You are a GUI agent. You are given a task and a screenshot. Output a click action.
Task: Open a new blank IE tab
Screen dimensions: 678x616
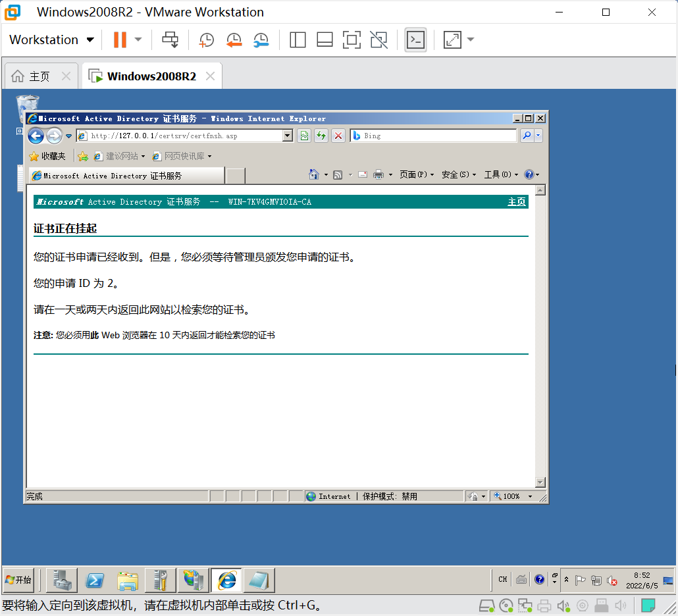tap(235, 176)
